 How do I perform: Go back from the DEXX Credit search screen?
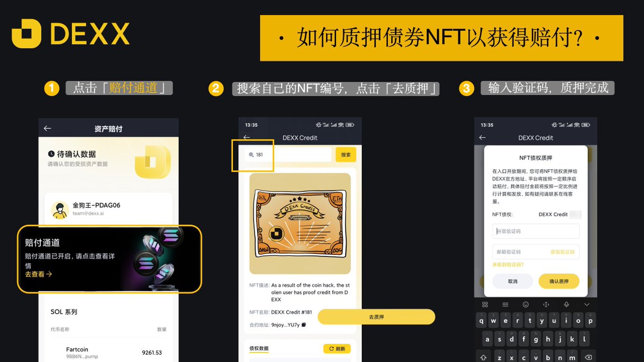(247, 138)
